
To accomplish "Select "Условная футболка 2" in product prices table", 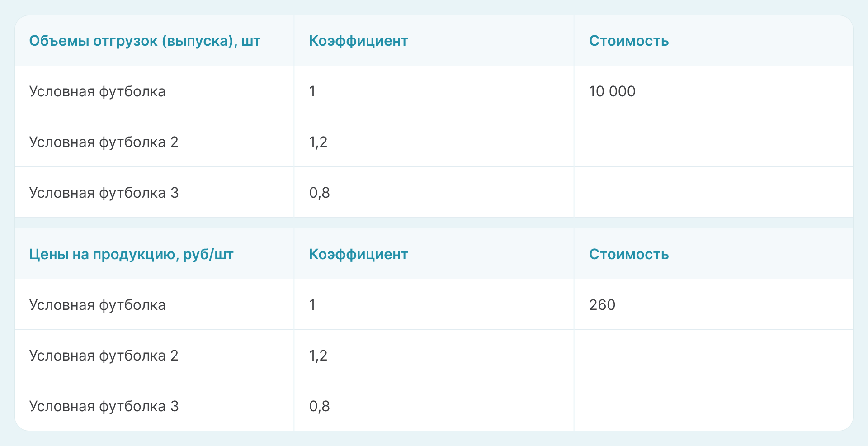I will click(x=104, y=356).
